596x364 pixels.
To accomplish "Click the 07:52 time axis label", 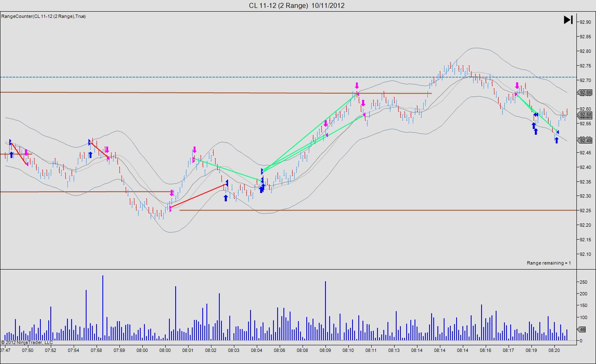I will click(51, 350).
